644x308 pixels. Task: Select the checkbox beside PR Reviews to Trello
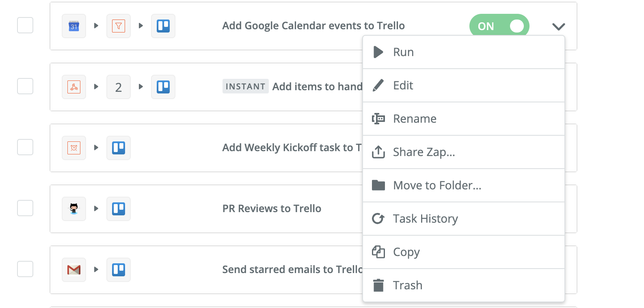pyautogui.click(x=25, y=208)
